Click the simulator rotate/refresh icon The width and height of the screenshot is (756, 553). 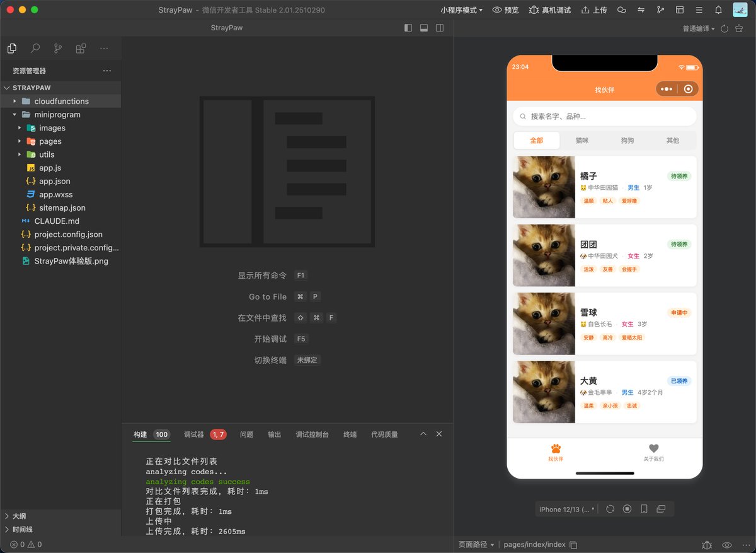click(610, 509)
